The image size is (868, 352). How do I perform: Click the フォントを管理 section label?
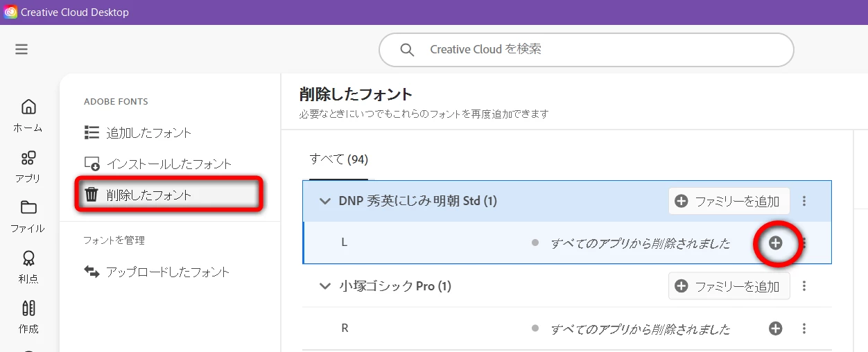click(x=114, y=240)
